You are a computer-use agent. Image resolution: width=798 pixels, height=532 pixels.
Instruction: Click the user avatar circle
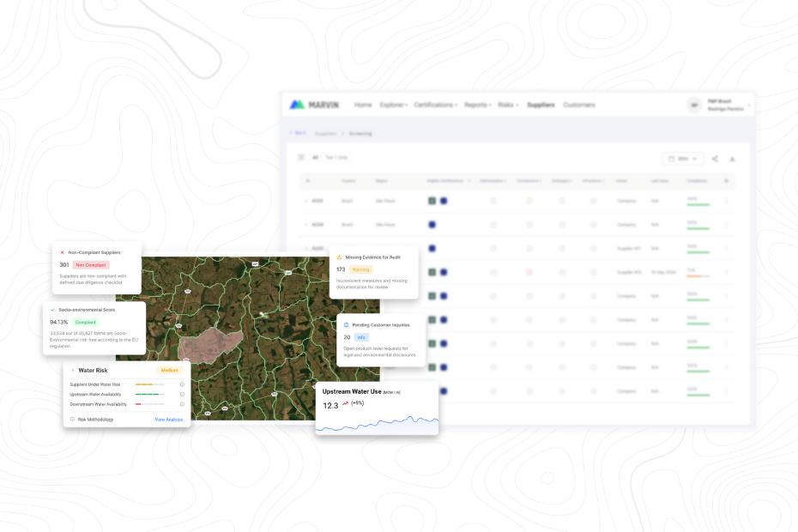(694, 106)
